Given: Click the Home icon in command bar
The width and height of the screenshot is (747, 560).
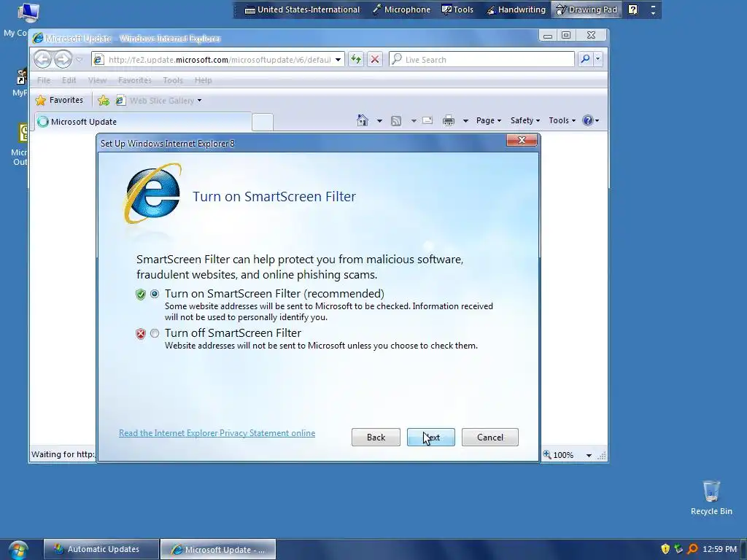Looking at the screenshot, I should point(363,120).
